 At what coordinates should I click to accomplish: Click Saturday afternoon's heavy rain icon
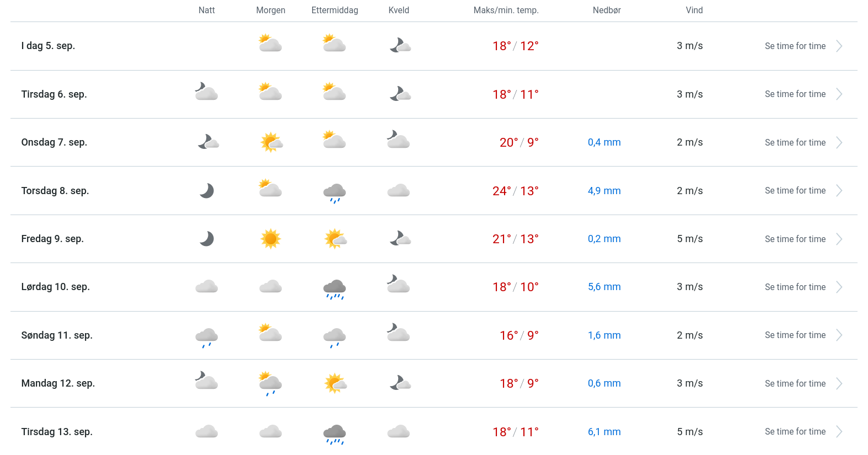[335, 288]
